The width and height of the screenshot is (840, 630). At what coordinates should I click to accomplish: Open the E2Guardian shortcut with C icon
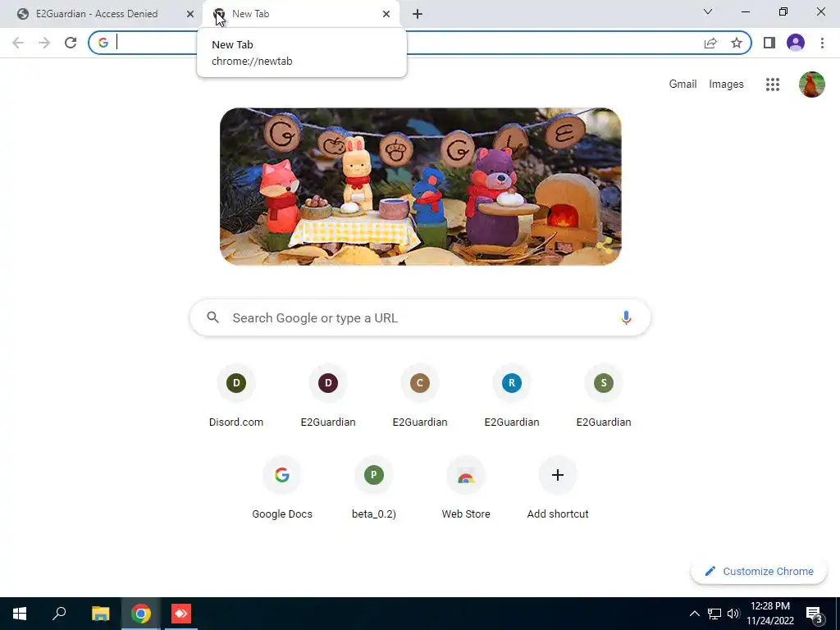pos(420,398)
